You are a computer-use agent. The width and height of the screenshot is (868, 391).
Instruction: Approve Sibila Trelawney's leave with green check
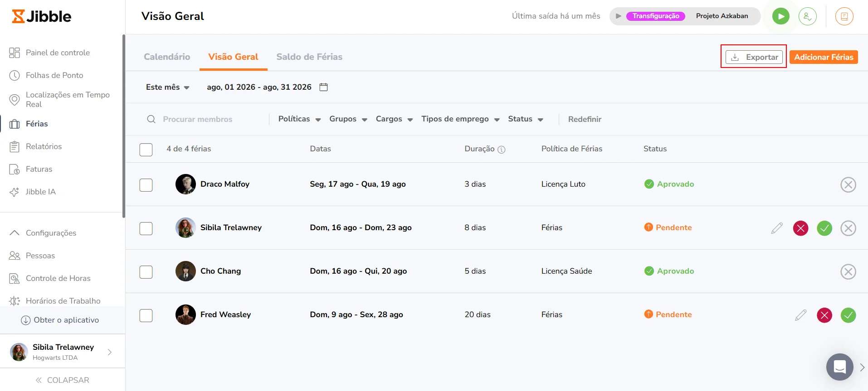(x=824, y=228)
